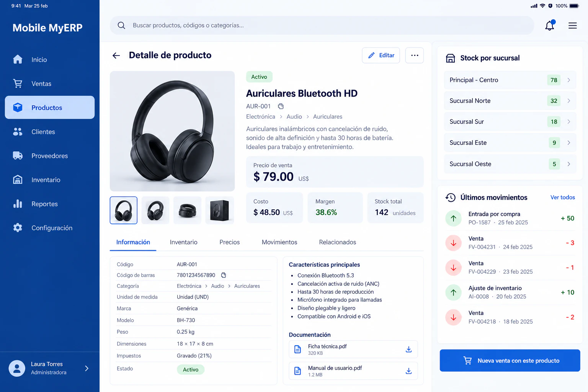Switch to the Movimientos tab
Viewport: 588px width, 392px height.
279,242
